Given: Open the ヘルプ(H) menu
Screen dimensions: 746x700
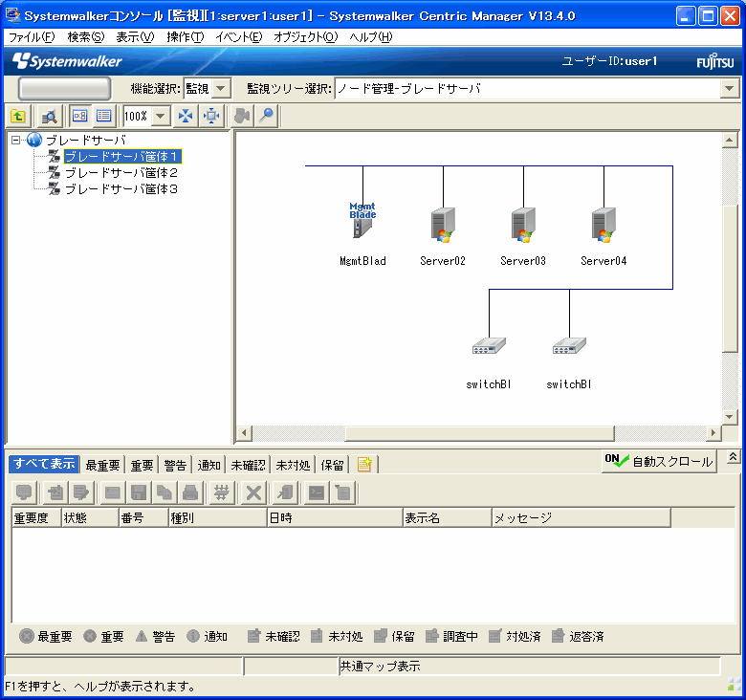Looking at the screenshot, I should click(371, 37).
